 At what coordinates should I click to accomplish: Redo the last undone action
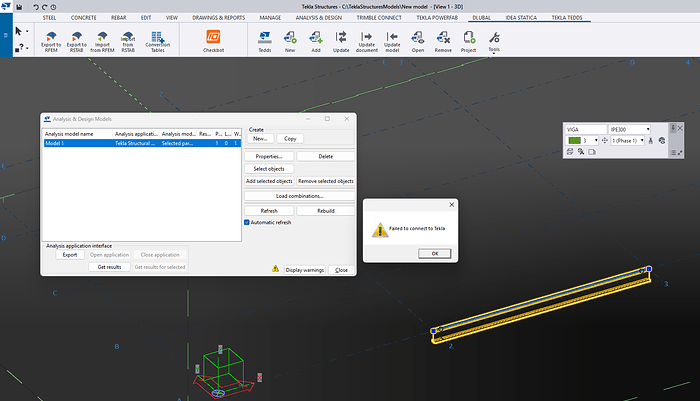(x=44, y=7)
